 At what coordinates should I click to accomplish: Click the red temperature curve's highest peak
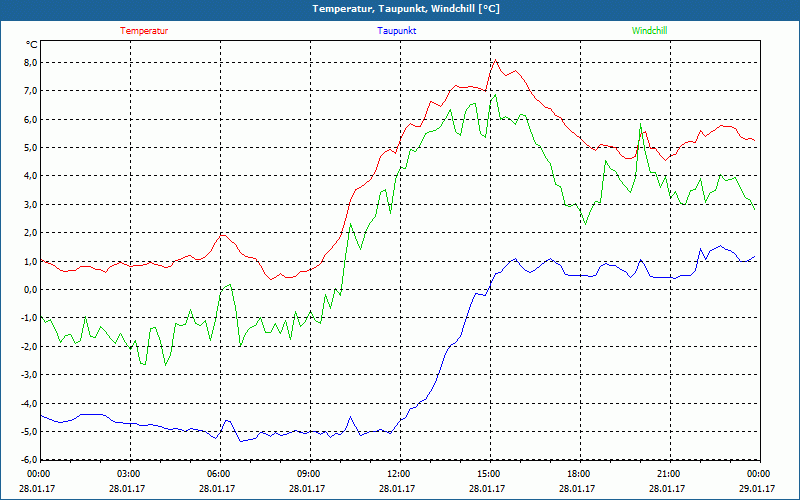click(494, 61)
